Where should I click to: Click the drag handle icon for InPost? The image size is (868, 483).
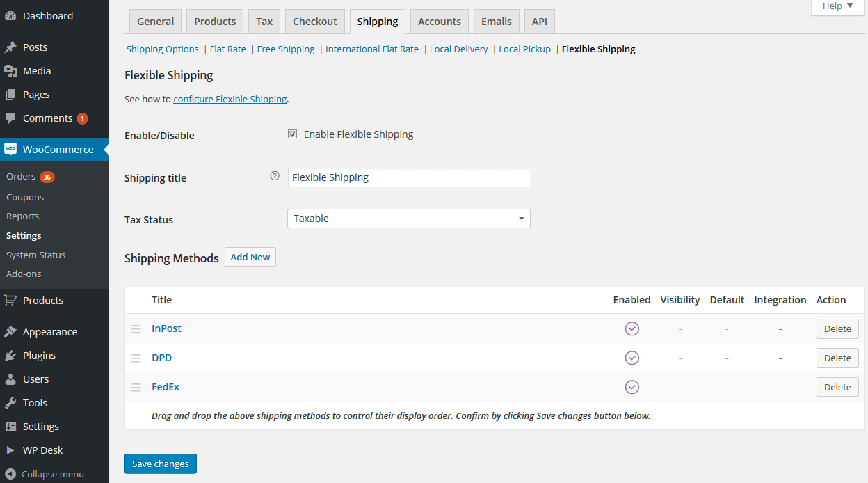pos(136,329)
